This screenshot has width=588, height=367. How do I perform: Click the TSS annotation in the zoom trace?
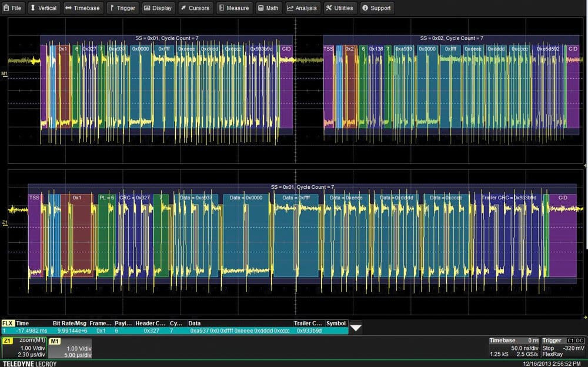point(34,198)
